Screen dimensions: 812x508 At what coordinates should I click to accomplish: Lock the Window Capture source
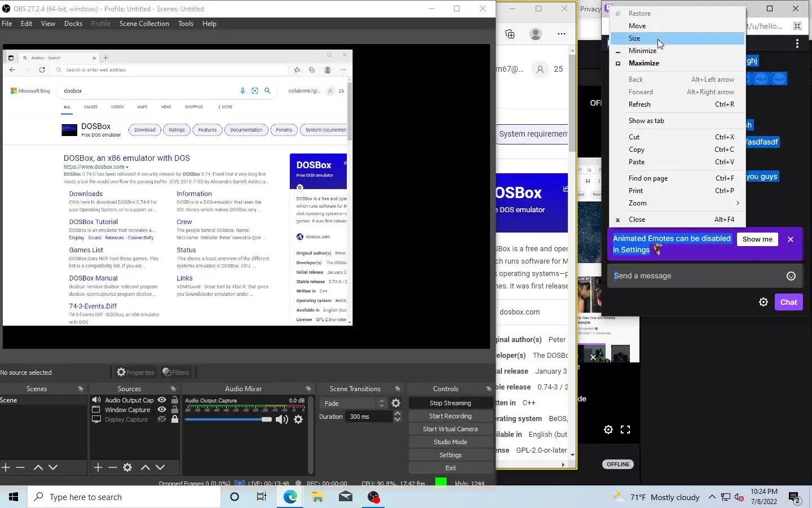point(175,410)
